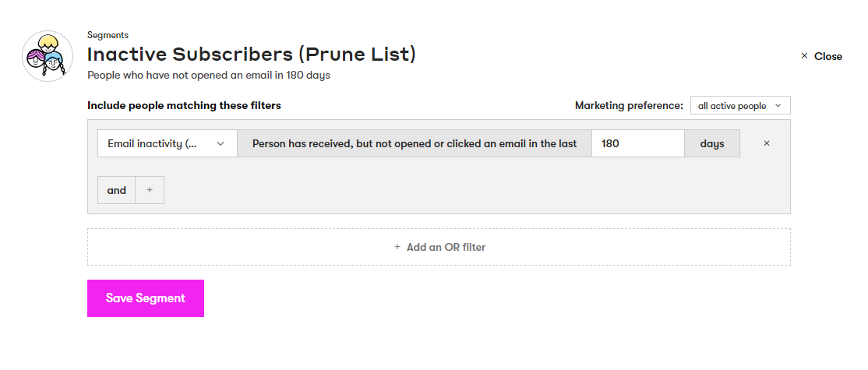Click the cartoon faces logo icon
This screenshot has width=868, height=370.
48,56
